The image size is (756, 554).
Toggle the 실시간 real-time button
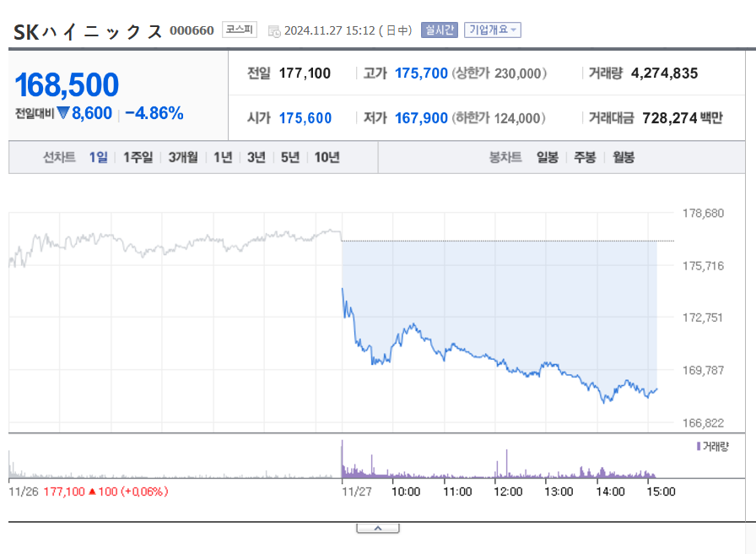[440, 30]
